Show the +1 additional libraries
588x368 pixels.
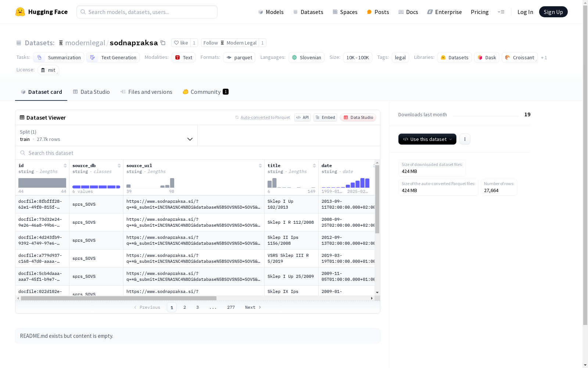[544, 57]
